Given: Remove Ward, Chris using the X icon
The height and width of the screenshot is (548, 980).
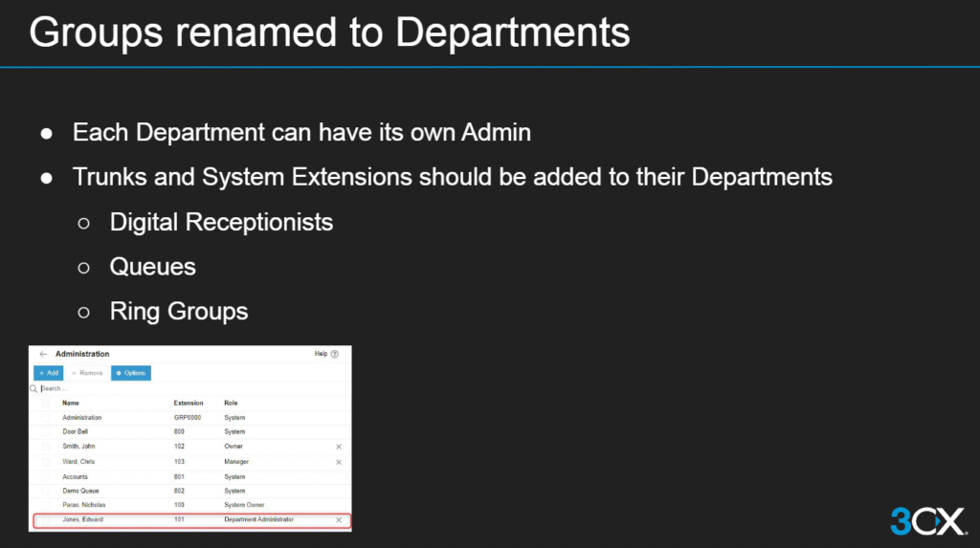Looking at the screenshot, I should tap(339, 462).
